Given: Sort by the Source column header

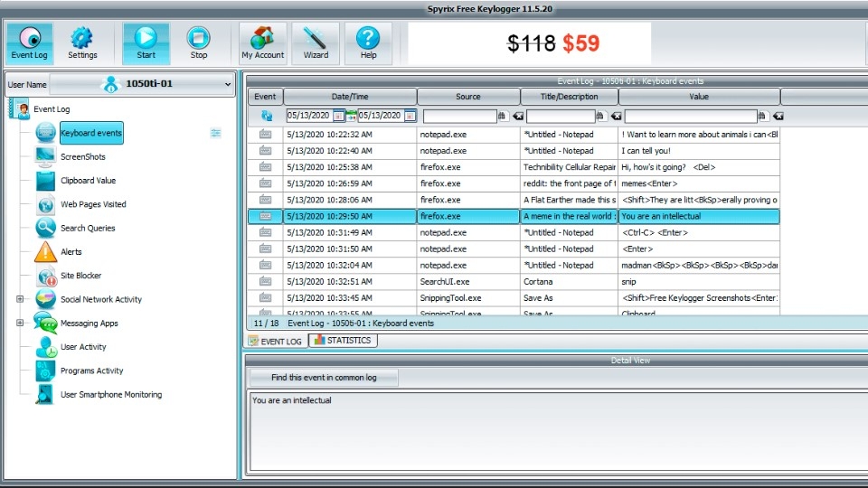Looking at the screenshot, I should [x=468, y=97].
